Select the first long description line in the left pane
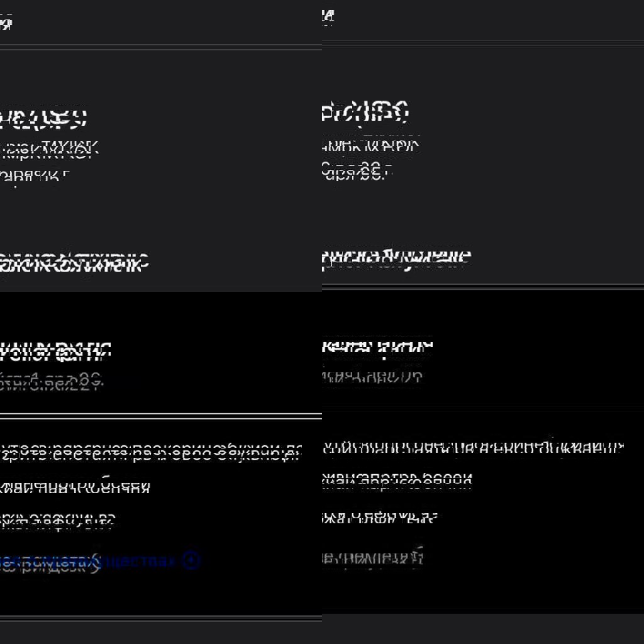 [x=150, y=453]
